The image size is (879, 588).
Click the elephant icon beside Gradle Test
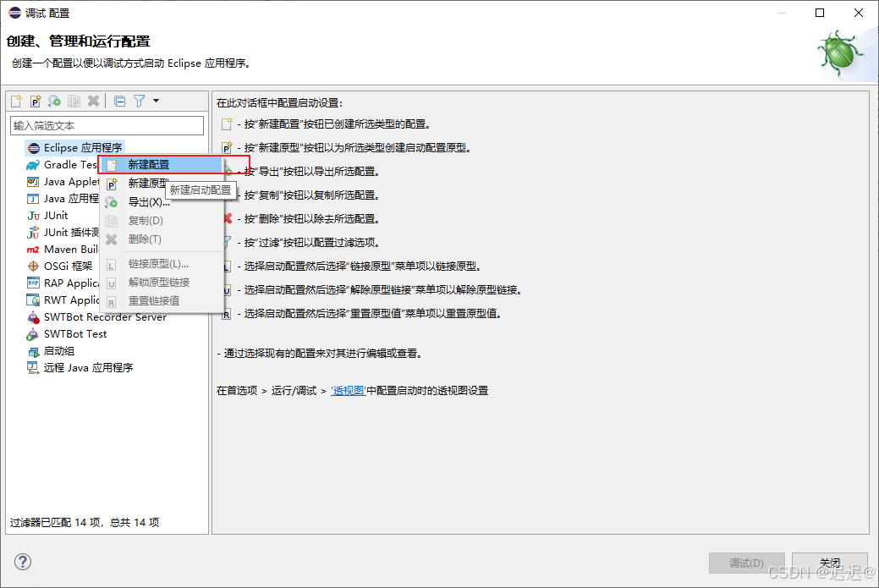33,165
